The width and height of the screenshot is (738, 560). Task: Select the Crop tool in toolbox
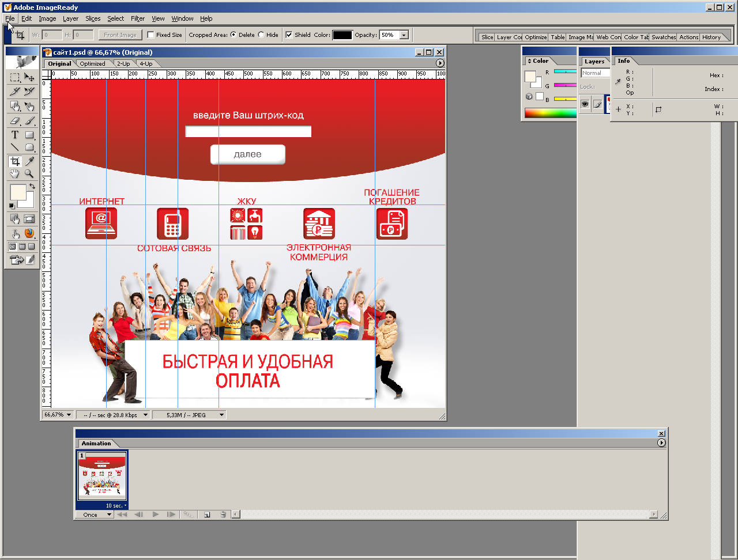(15, 162)
